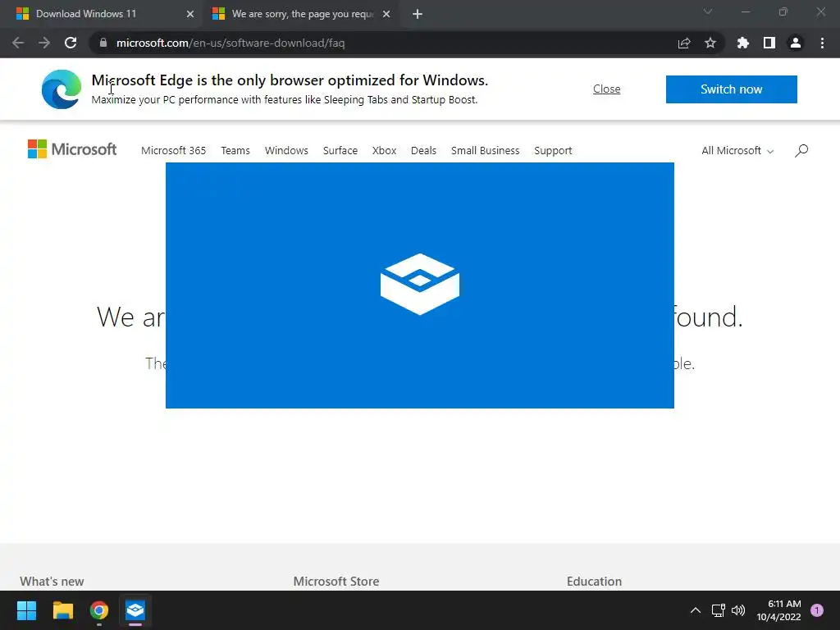Select the 'We are sorry' page tab
840x630 pixels.
pos(303,14)
